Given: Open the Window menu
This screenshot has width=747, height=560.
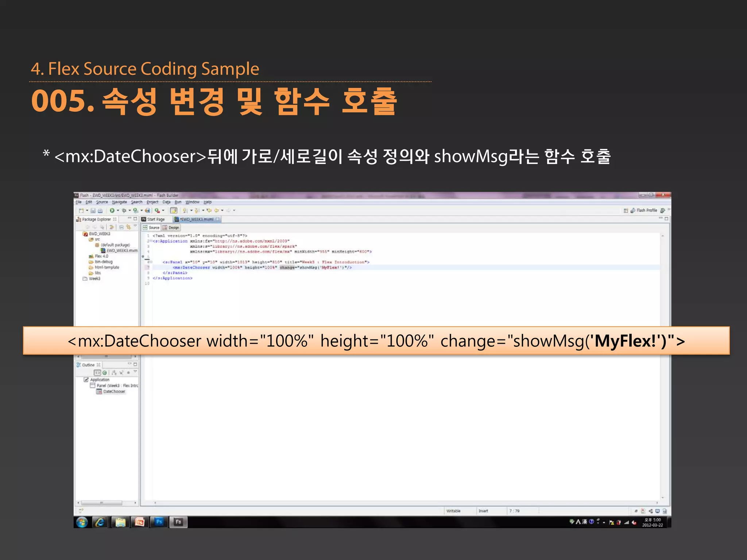Looking at the screenshot, I should click(x=192, y=202).
